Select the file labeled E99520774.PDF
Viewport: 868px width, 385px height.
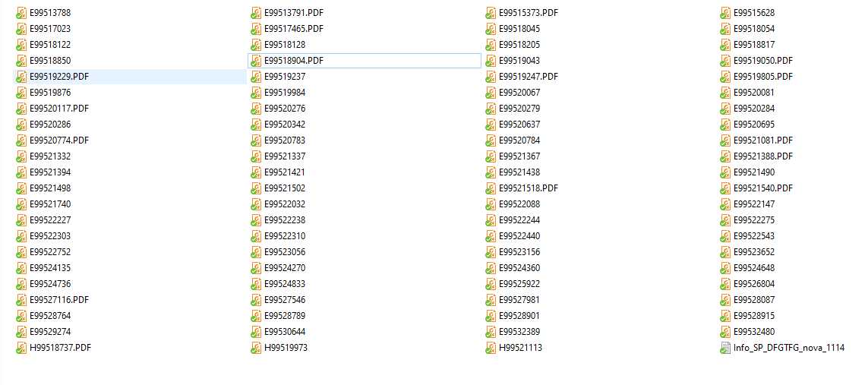(58, 140)
